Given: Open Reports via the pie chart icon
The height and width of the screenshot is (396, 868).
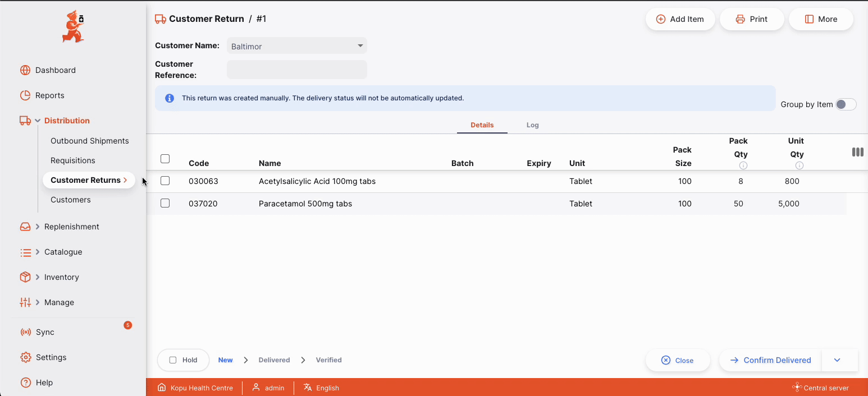Looking at the screenshot, I should click(x=25, y=95).
